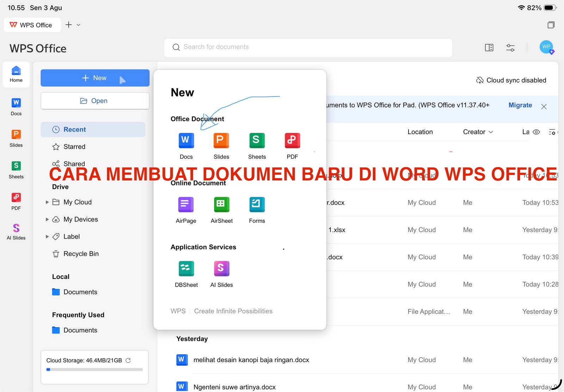Create an AirSheet online document
This screenshot has width=564, height=392.
pos(222,210)
